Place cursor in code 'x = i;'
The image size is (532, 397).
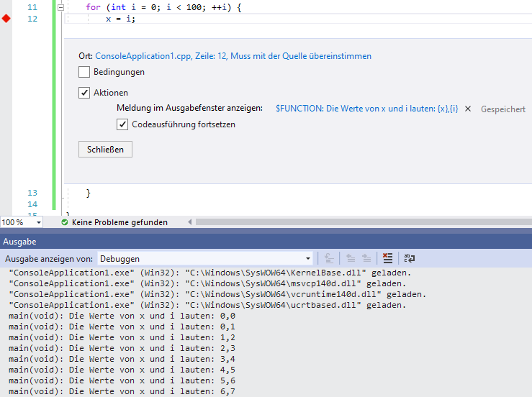tap(120, 19)
